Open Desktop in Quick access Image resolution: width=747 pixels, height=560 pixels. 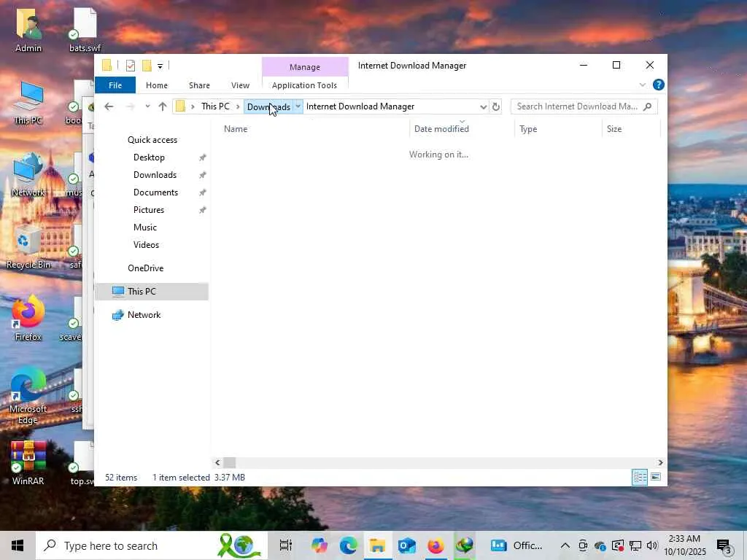tap(149, 157)
